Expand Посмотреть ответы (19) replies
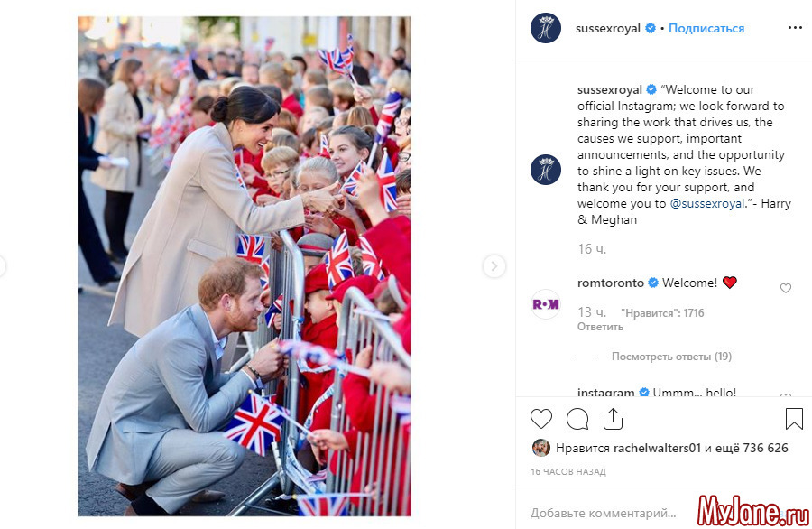 click(x=671, y=357)
